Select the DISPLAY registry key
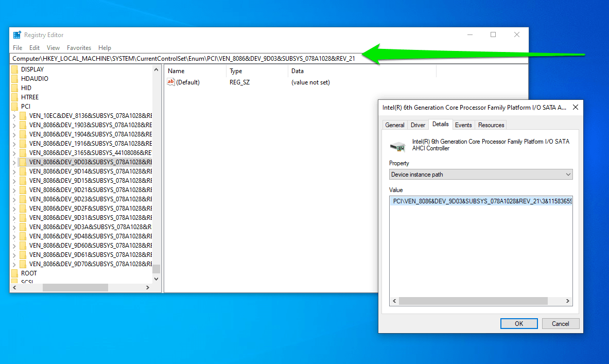This screenshot has width=609, height=364. 32,70
